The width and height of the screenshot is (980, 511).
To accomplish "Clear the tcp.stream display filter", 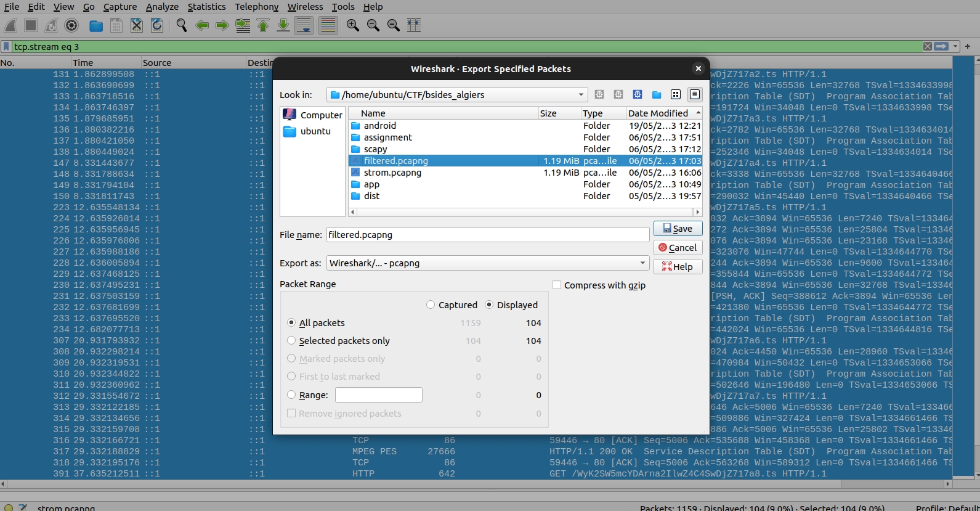I will [928, 46].
